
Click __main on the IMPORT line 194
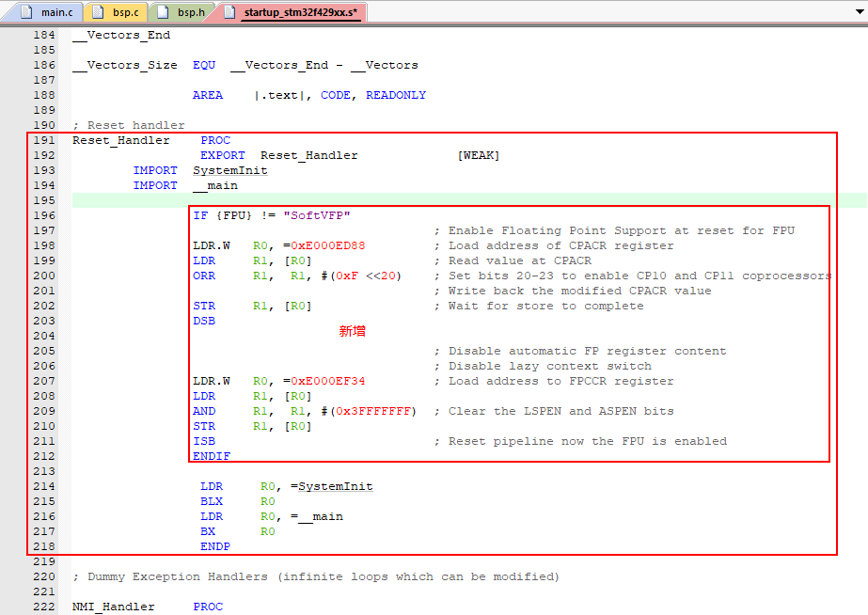pos(215,186)
